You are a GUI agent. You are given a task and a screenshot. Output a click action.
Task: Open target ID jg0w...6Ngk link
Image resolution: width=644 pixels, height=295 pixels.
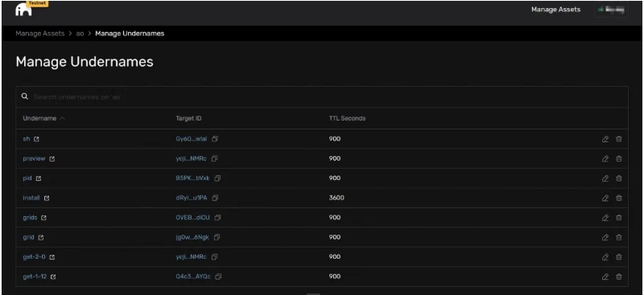(x=192, y=238)
